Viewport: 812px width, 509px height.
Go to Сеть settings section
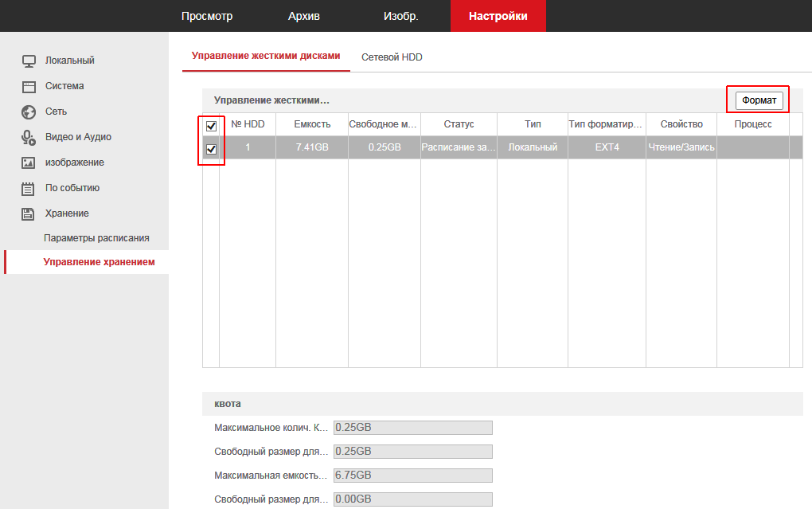click(x=56, y=111)
